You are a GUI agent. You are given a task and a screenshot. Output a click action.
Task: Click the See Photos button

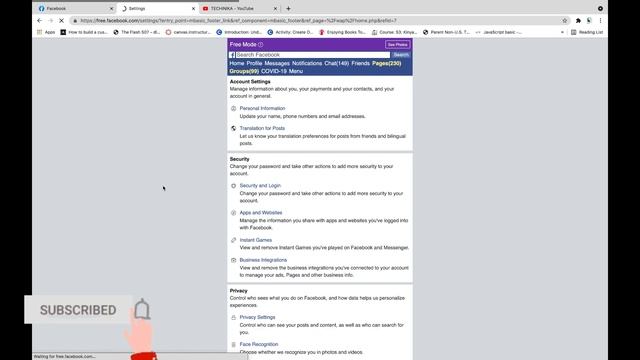pyautogui.click(x=397, y=44)
